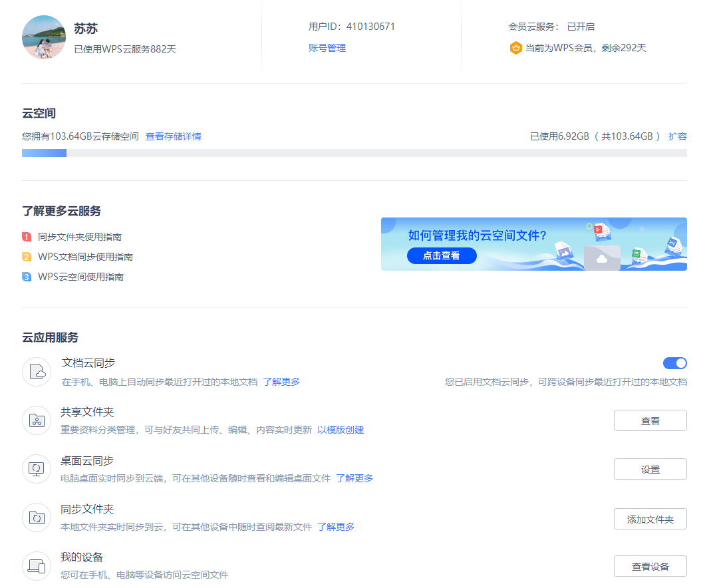The width and height of the screenshot is (709, 588).
Task: Click the 同步文件夹 sync folder icon
Action: [x=37, y=517]
